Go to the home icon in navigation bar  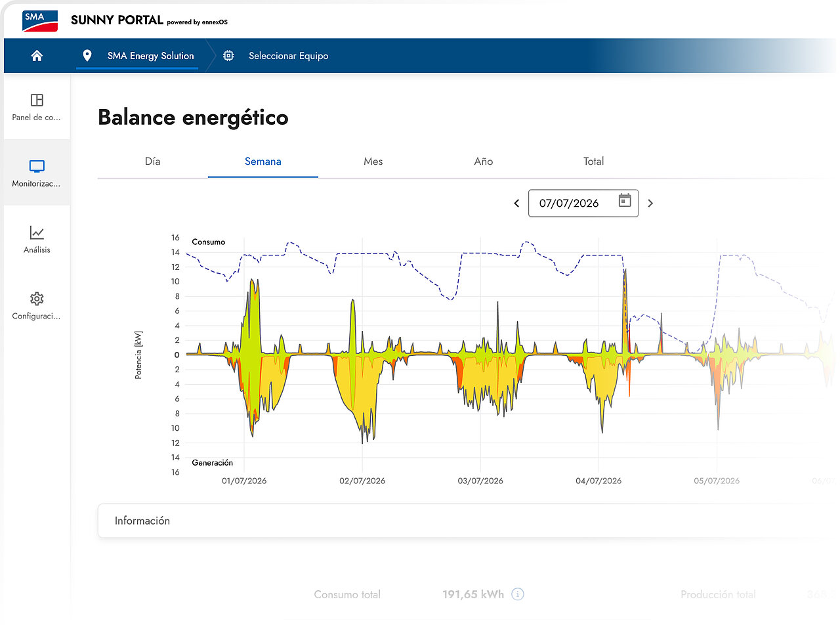pos(37,56)
